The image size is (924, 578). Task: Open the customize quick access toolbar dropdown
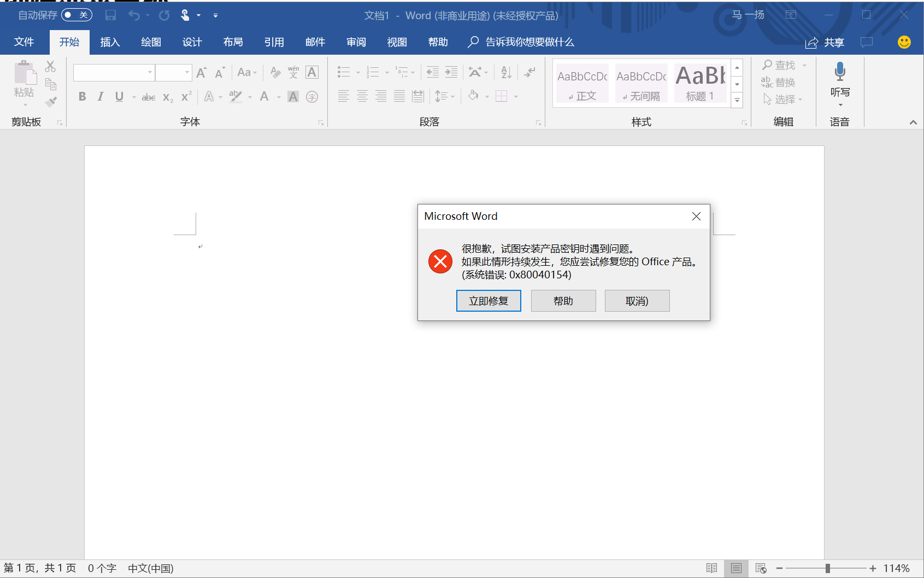point(215,15)
